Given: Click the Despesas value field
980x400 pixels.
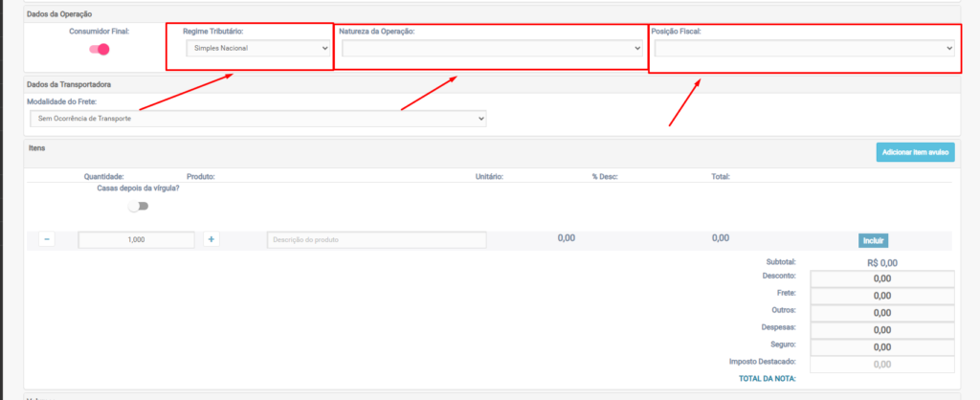Looking at the screenshot, I should [x=881, y=330].
